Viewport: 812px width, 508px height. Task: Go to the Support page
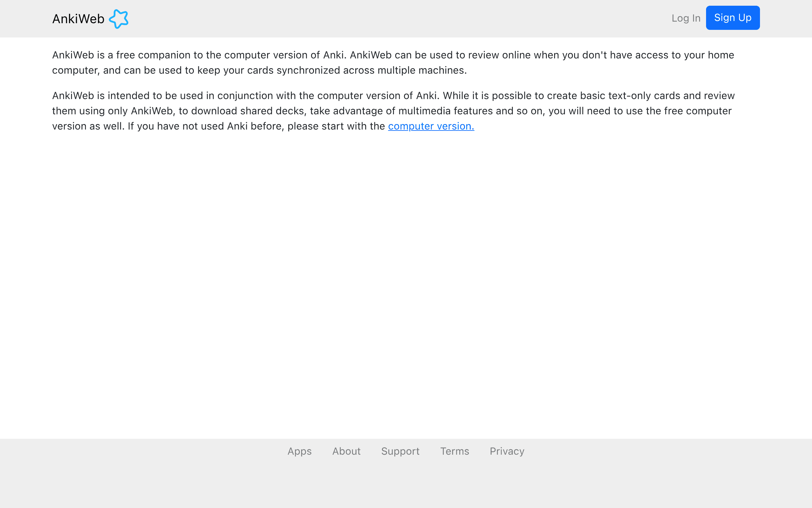[400, 451]
